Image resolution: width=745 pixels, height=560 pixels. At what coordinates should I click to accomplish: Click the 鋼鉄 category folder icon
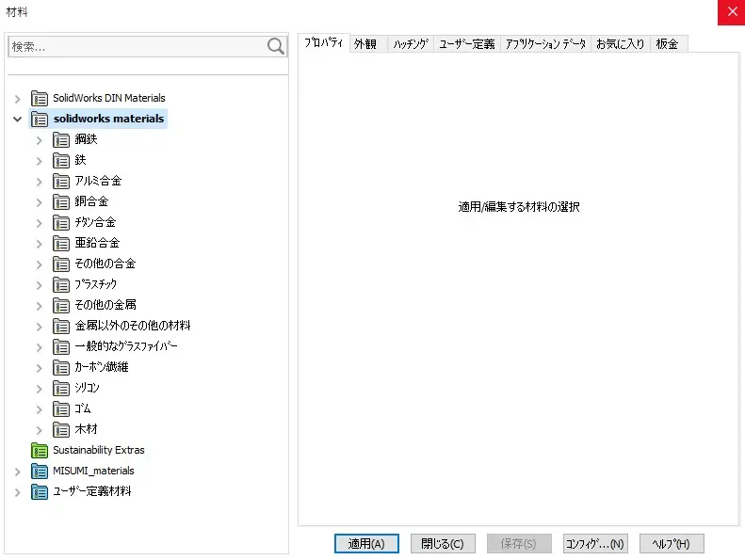(61, 139)
